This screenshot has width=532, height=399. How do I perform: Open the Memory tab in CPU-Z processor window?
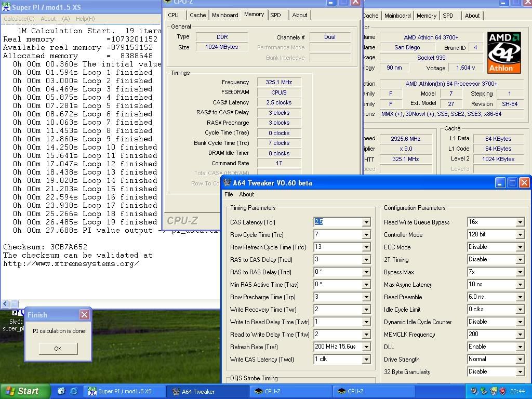point(427,16)
